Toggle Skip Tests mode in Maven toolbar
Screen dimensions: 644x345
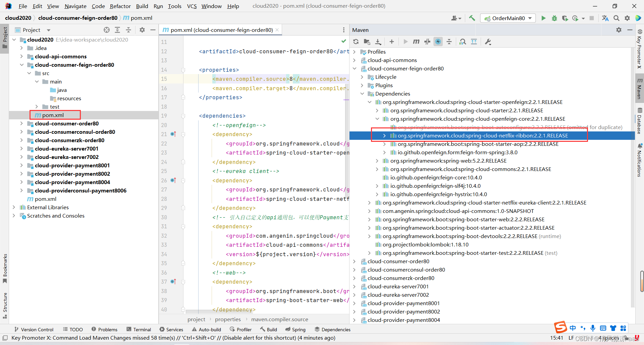coord(427,42)
